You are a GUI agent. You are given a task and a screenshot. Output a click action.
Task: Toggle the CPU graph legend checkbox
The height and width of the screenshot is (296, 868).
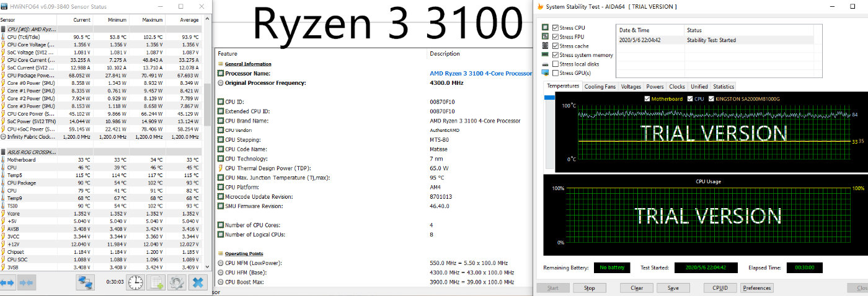689,99
